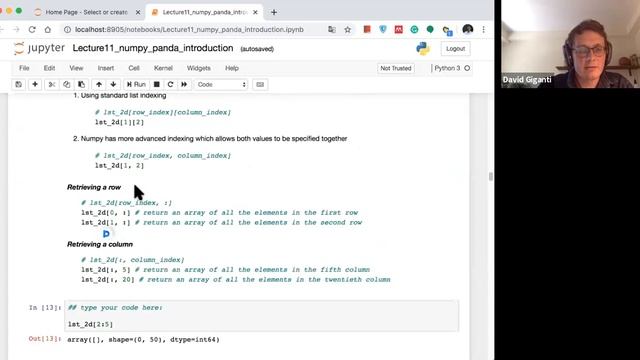Go forward in browser history

(x=16, y=29)
